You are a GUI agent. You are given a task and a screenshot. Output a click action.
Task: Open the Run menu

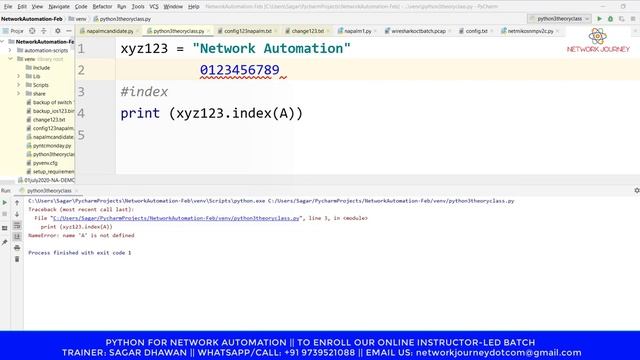click(x=121, y=7)
